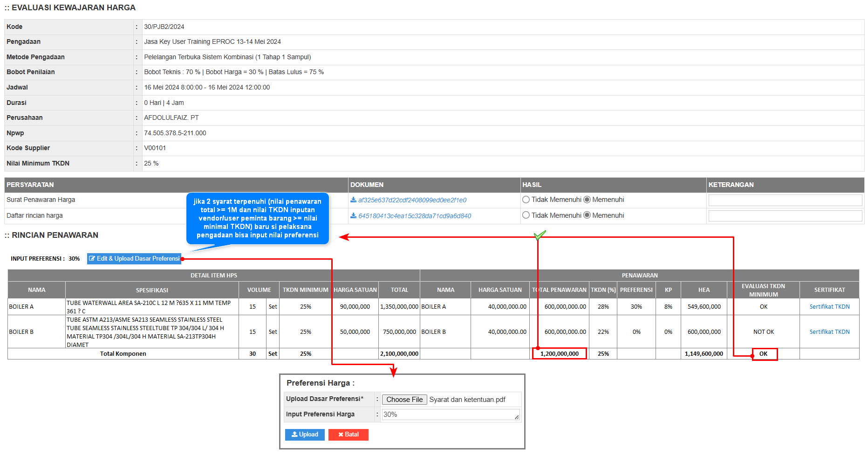This screenshot has width=868, height=463.
Task: Click download icon for Surat Penawaran Harga document
Action: (354, 200)
